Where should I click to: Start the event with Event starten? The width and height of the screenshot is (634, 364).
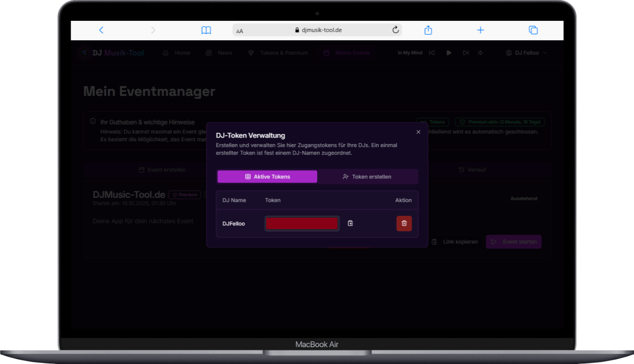tap(514, 241)
